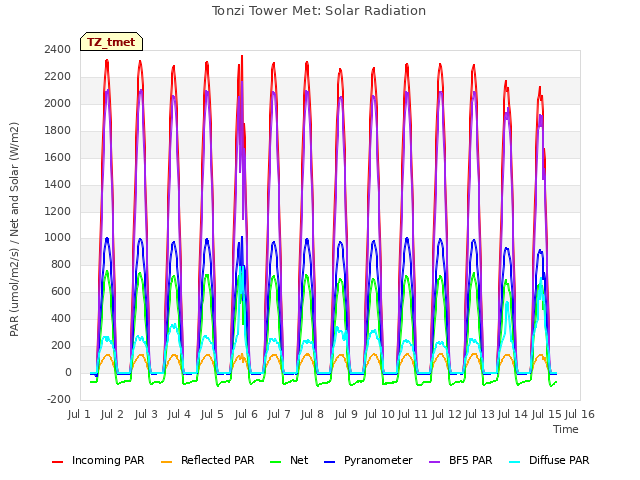Image resolution: width=640 pixels, height=480 pixels.
Task: Click the 400 y-axis tick value
Action: (61, 318)
